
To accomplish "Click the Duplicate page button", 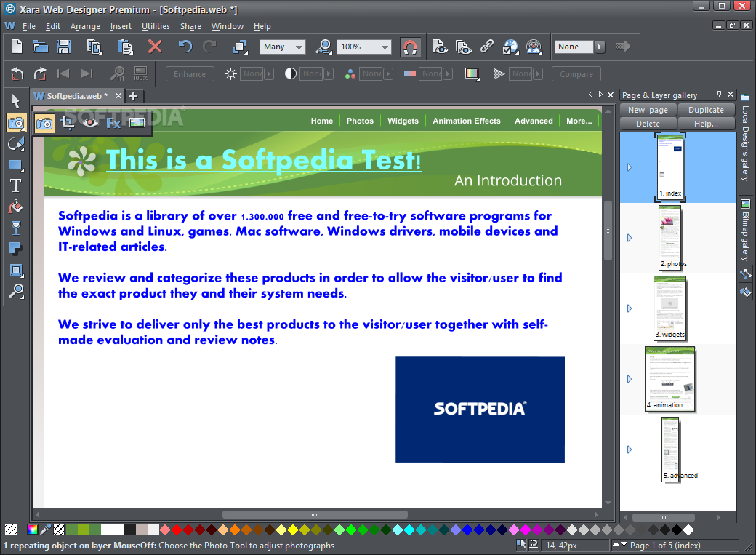I will (706, 110).
